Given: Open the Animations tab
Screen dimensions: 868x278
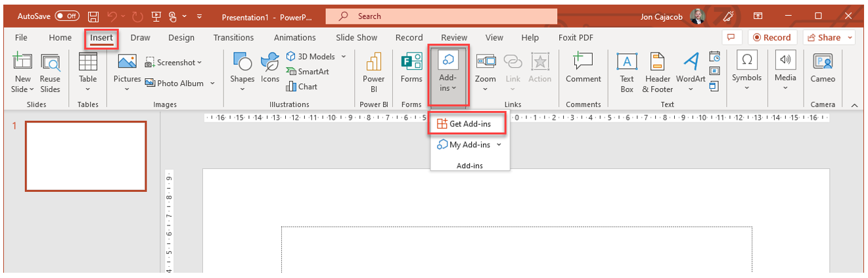Looking at the screenshot, I should click(x=295, y=37).
